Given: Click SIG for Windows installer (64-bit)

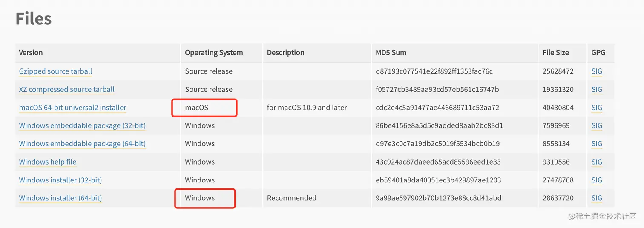Looking at the screenshot, I should coord(597,198).
